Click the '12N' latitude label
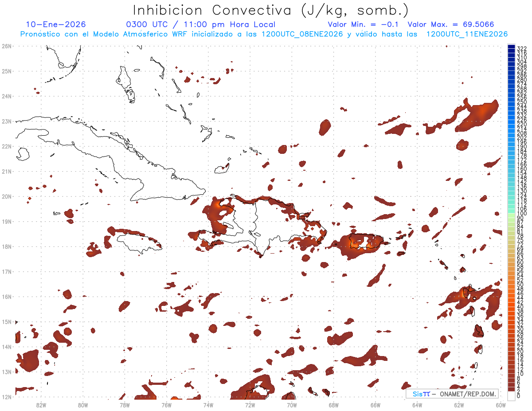 click(6, 397)
